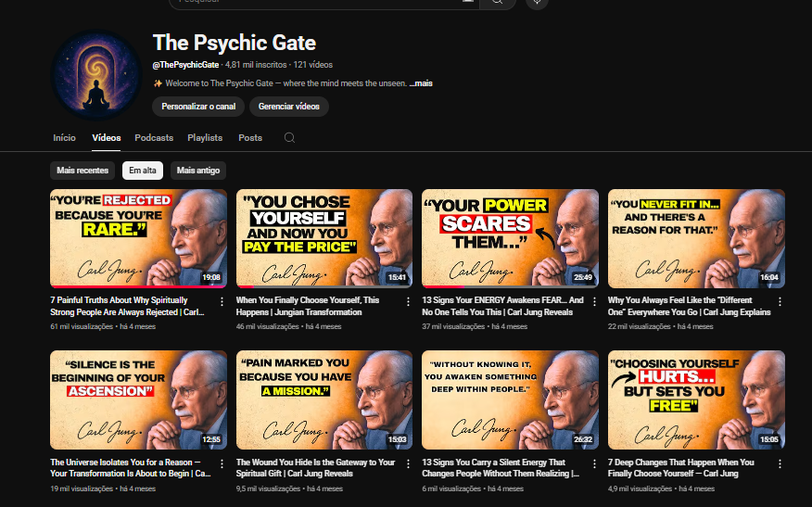Click '46 mil visualizações' metadata text
This screenshot has width=812, height=507.
click(x=267, y=327)
